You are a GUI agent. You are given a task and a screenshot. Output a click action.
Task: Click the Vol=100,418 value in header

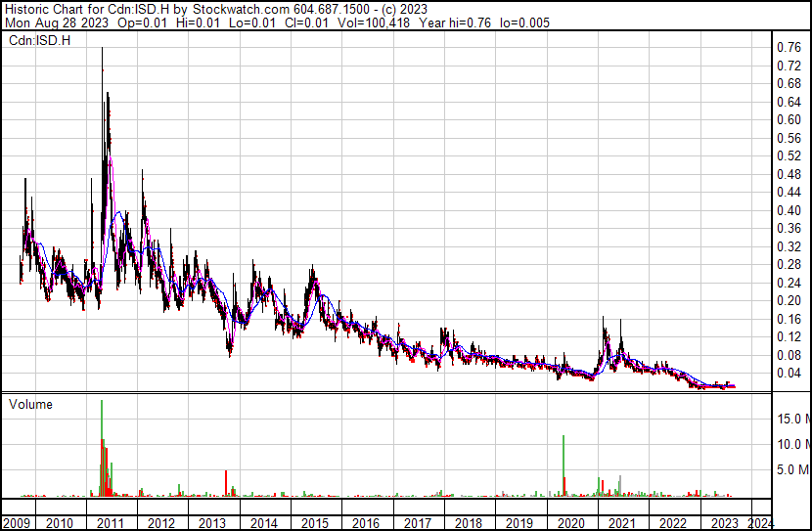(x=373, y=22)
